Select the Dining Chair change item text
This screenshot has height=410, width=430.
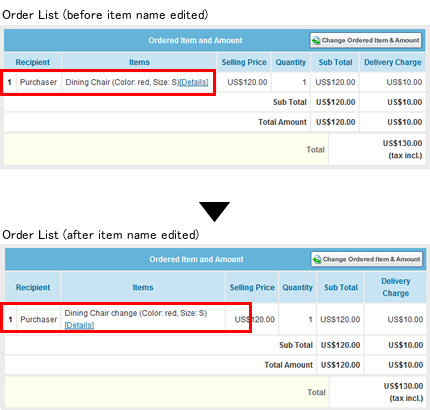click(x=136, y=313)
